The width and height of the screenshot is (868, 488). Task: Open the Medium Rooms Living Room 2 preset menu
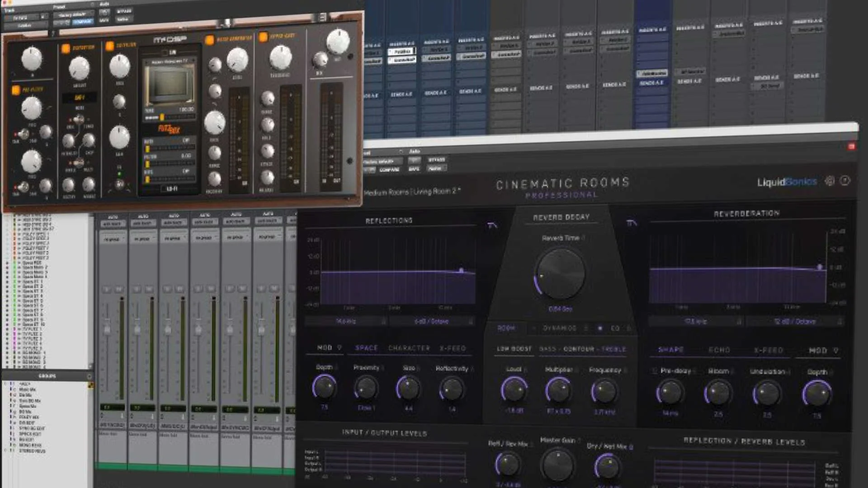click(412, 192)
